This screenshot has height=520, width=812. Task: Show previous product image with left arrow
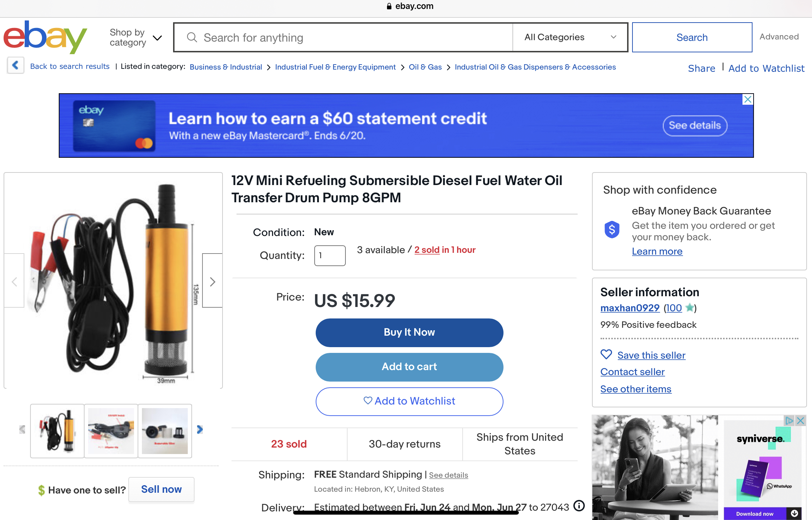click(14, 281)
